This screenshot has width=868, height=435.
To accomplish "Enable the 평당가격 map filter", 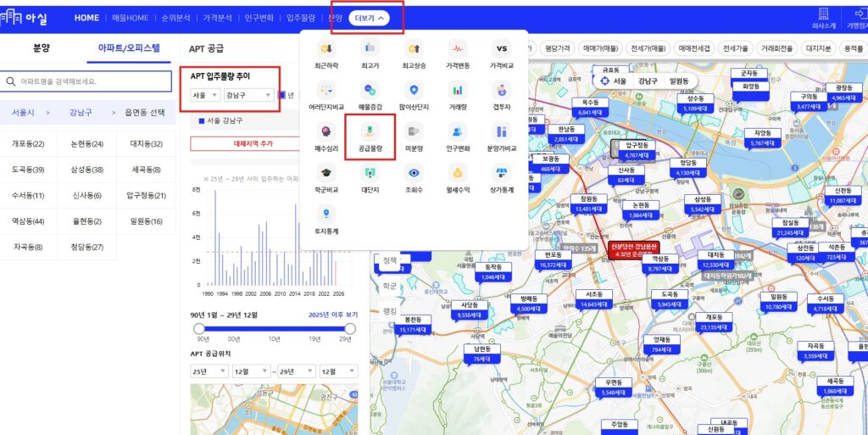I will (x=557, y=49).
